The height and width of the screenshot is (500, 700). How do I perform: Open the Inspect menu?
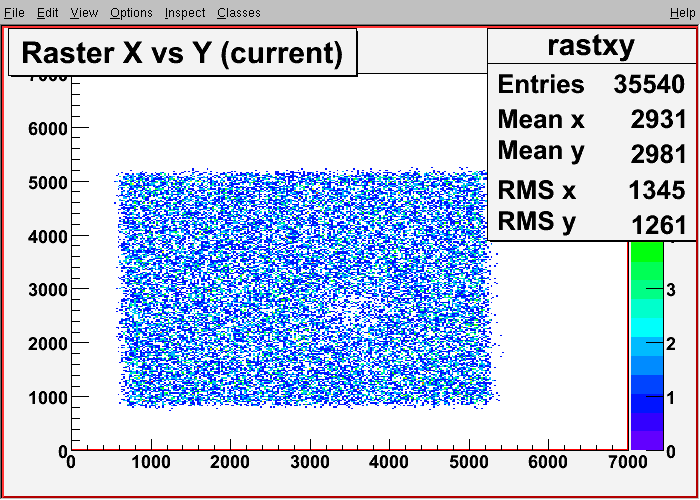[185, 13]
